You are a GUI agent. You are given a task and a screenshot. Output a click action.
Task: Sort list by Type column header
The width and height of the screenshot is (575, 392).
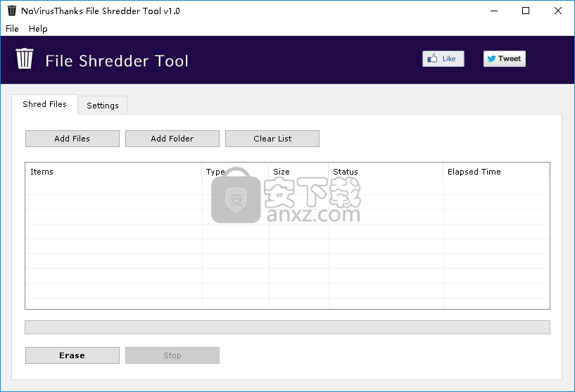coord(235,172)
